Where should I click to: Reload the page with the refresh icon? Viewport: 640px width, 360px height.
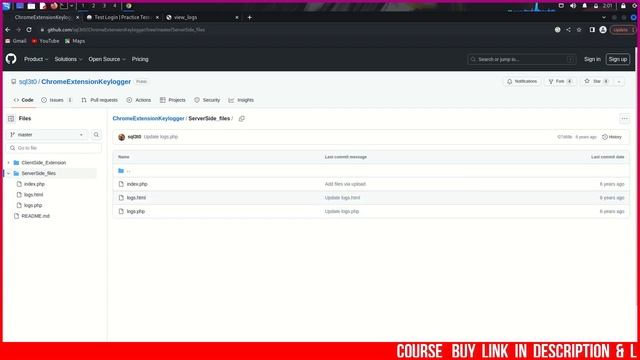pyautogui.click(x=29, y=30)
